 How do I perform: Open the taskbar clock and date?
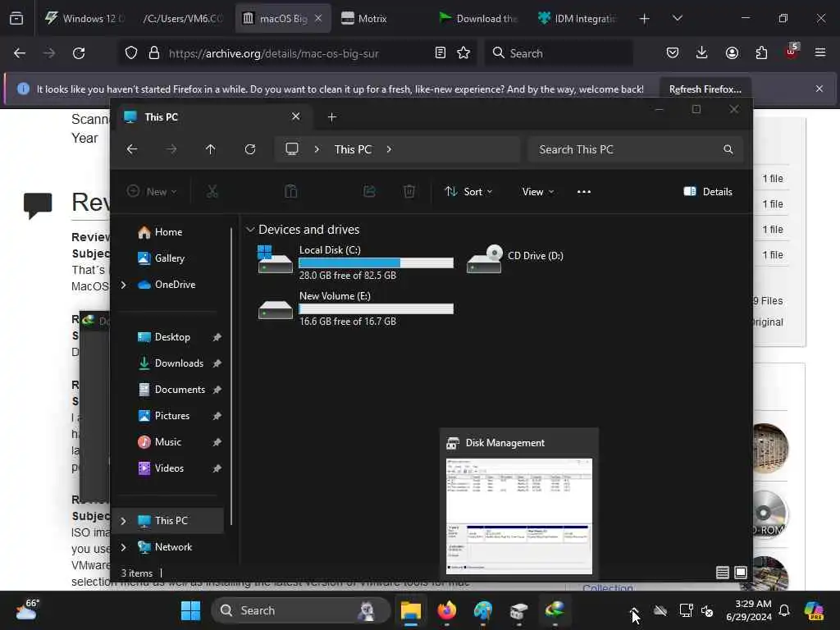[x=748, y=610]
